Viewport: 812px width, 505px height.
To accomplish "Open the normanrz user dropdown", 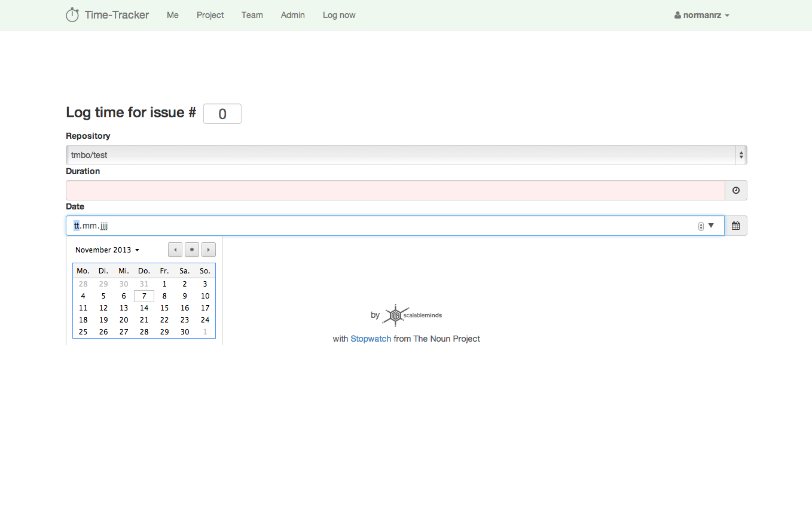I will tap(702, 15).
